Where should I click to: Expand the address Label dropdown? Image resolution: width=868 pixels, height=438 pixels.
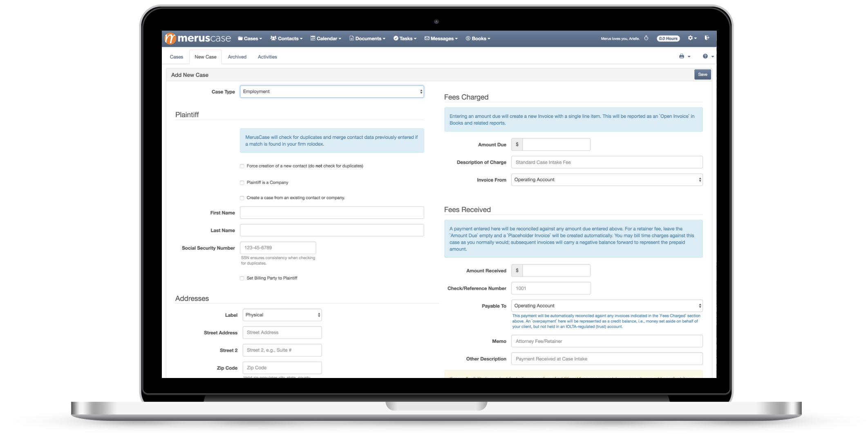pos(282,315)
